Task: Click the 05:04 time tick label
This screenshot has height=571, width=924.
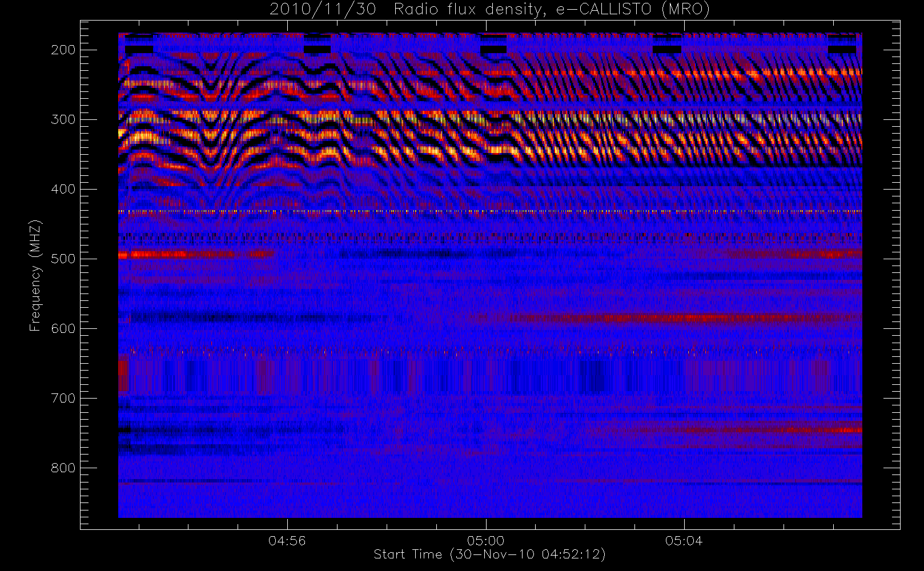Action: pos(684,540)
